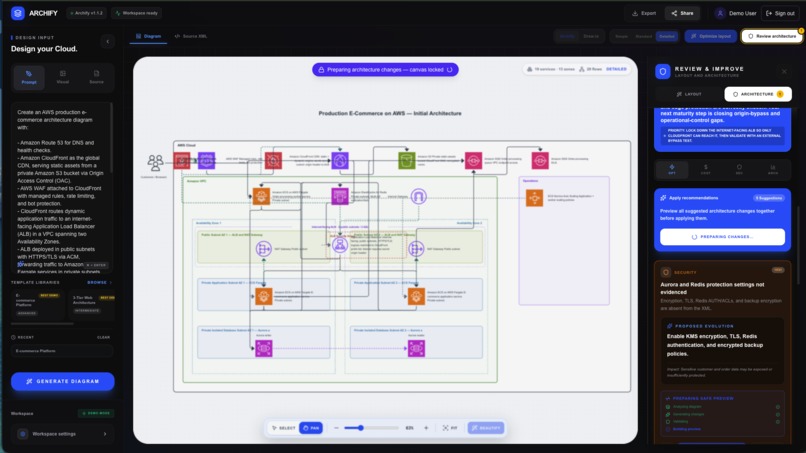Click the 5 Suggestions badge
Screen dimensions: 806x453
tap(769, 198)
